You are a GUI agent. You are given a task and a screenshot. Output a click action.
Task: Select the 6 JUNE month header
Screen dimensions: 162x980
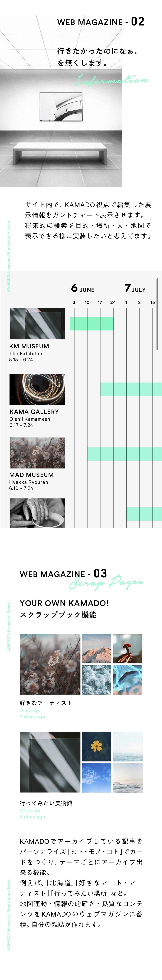coord(83,288)
